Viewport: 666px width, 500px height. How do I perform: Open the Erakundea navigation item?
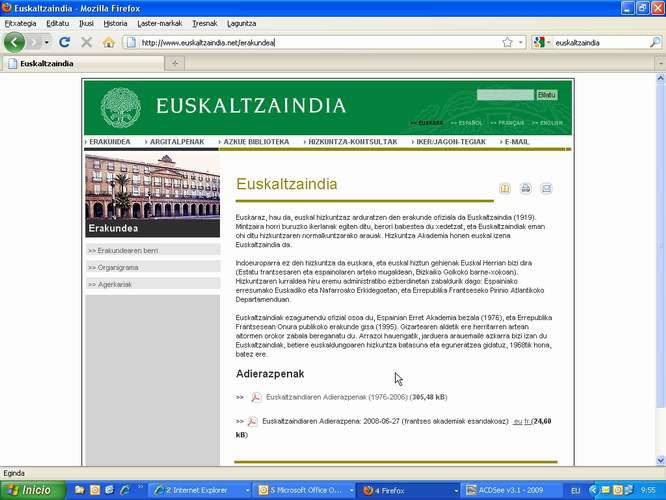pyautogui.click(x=108, y=142)
